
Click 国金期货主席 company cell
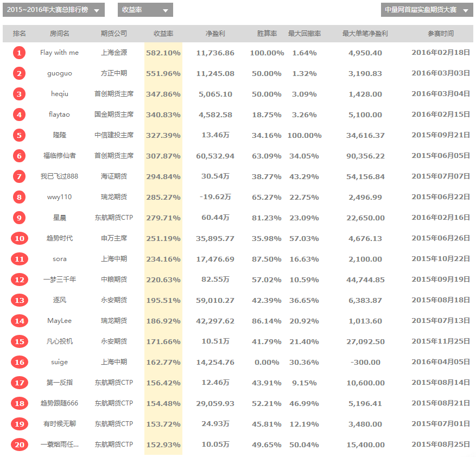(x=114, y=115)
